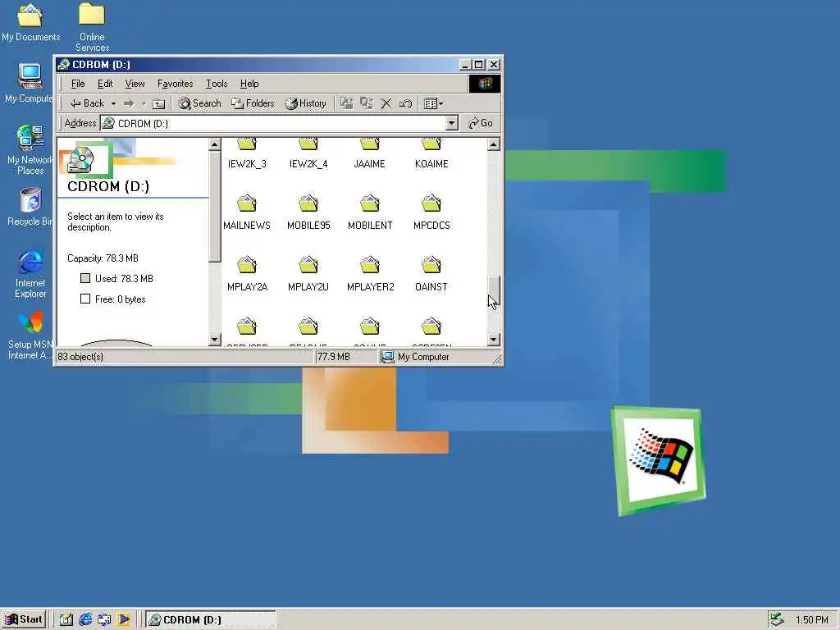Select the My Documents desktop icon
This screenshot has width=840, height=630.
coord(30,22)
